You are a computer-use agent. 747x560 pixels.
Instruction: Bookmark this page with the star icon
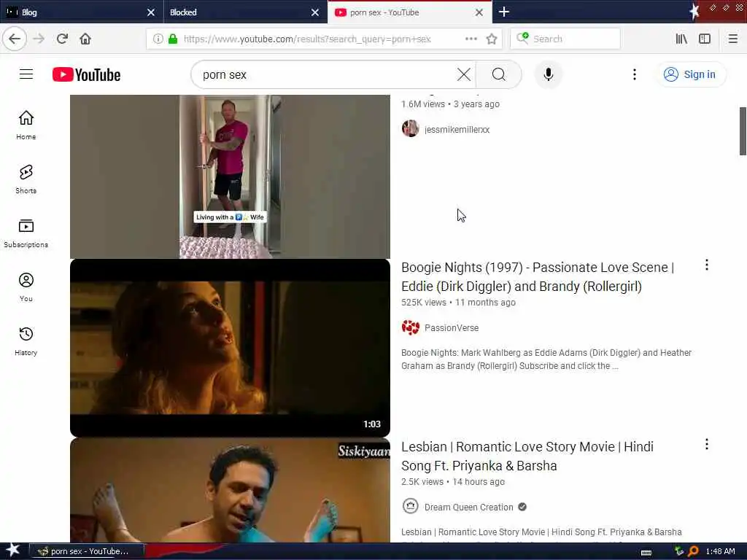[492, 39]
